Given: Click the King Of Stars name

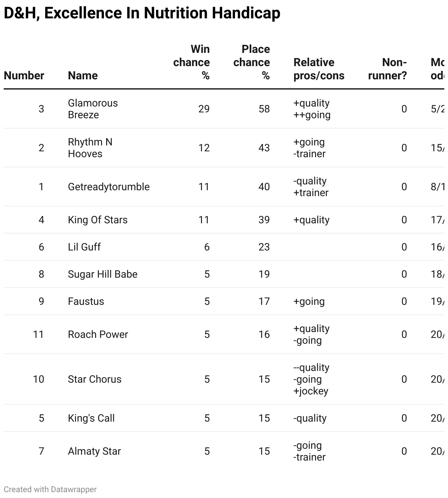Looking at the screenshot, I should (x=98, y=220).
